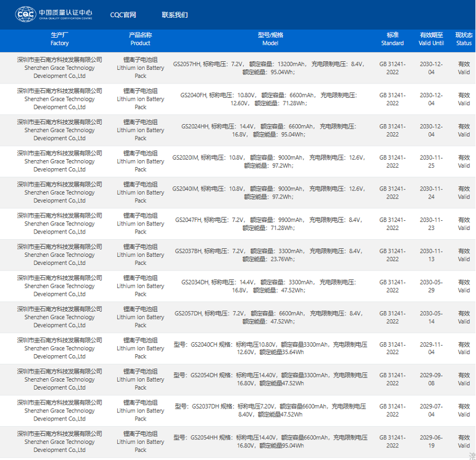Select the GS2047FH model specification cell

coord(270,224)
